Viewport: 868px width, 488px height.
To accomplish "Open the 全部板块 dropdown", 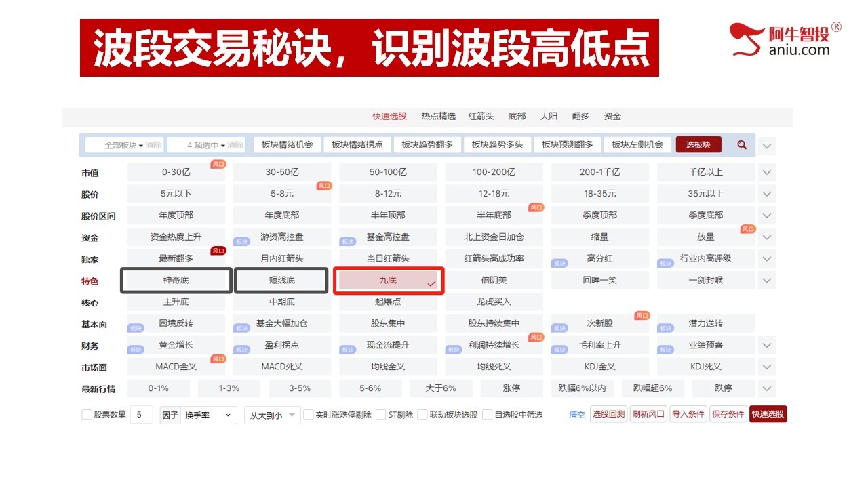I will [123, 145].
